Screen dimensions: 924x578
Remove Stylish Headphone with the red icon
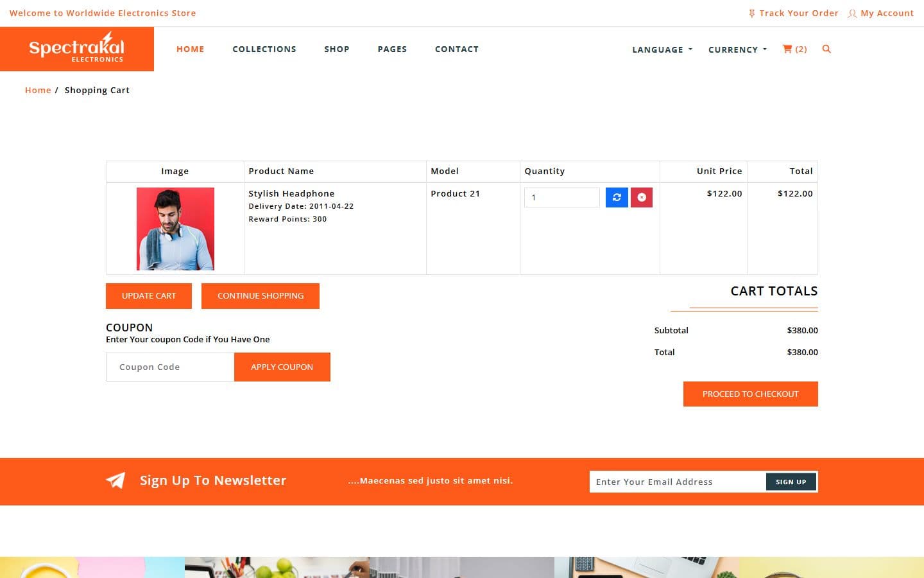(642, 197)
